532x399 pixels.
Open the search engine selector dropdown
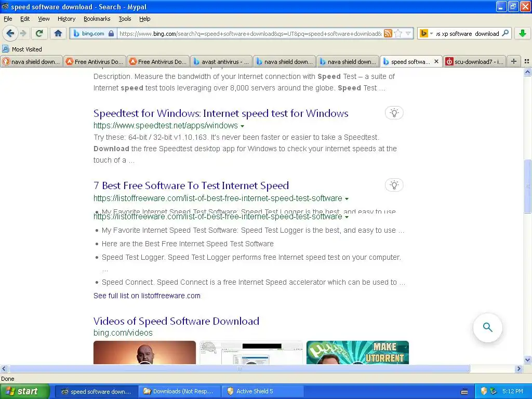tap(426, 33)
